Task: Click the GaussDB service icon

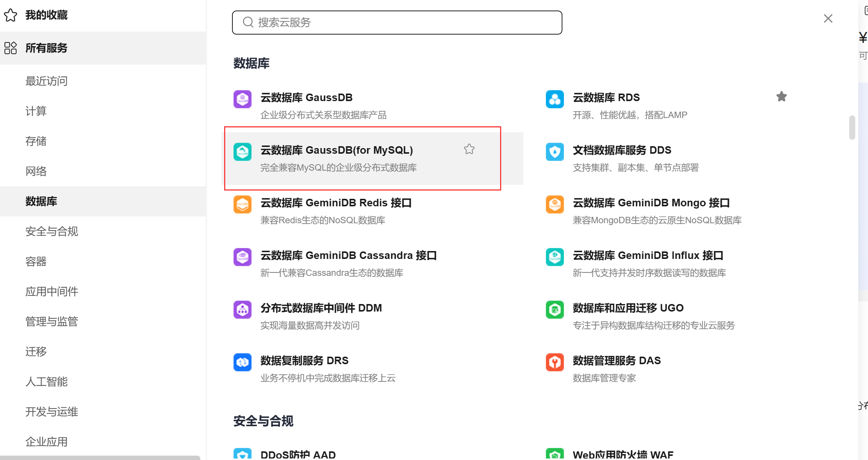Action: pos(242,99)
